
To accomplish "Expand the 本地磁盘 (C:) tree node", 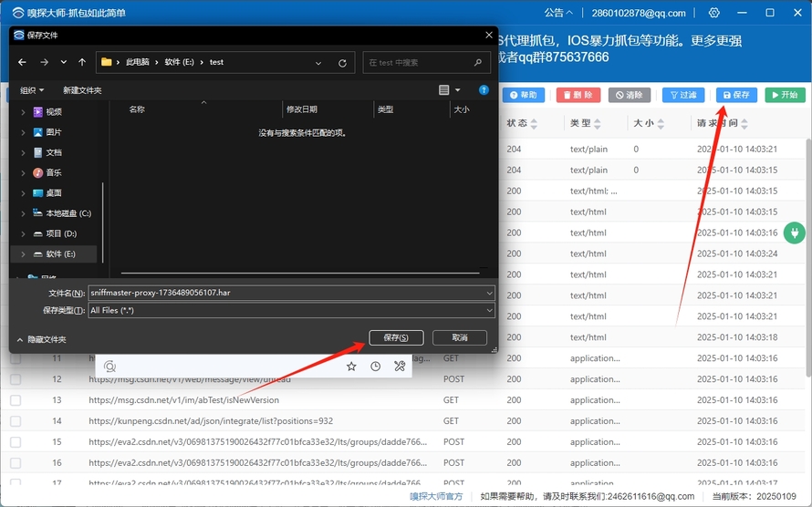I will pos(24,213).
